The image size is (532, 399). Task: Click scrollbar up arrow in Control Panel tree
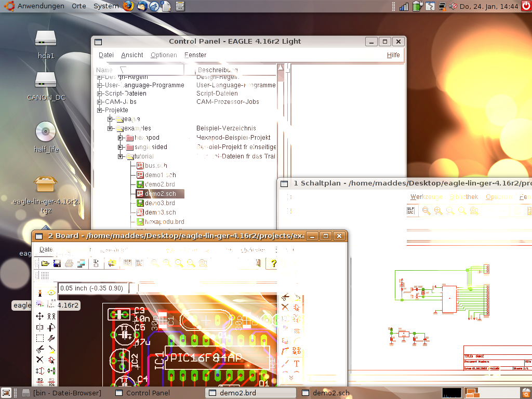[280, 67]
